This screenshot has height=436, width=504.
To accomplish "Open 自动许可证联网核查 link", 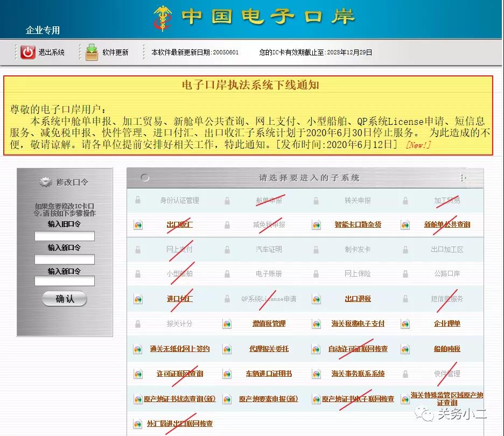I will pos(358,349).
